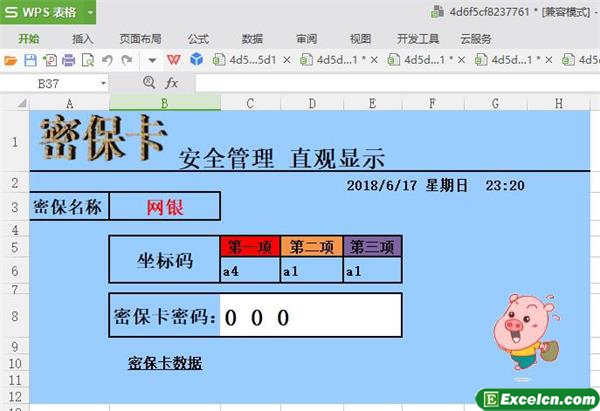600x411 pixels.
Task: Open the 插入 tab
Action: pyautogui.click(x=82, y=39)
